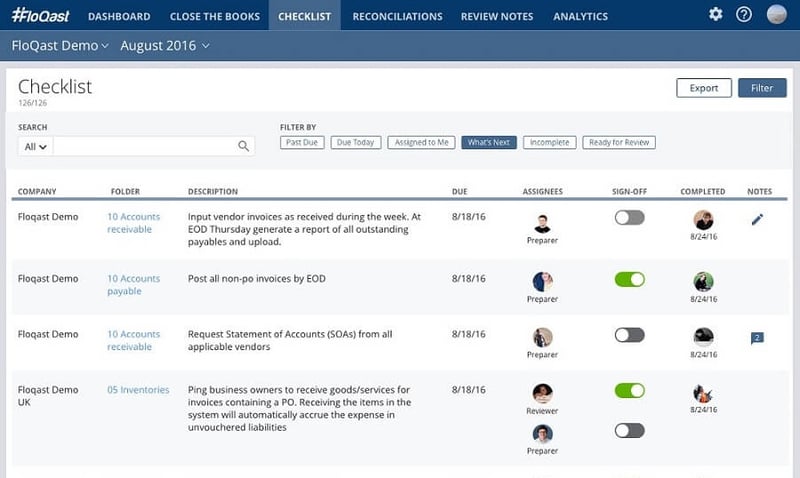Viewport: 800px width, 478px height.
Task: Click the help question mark icon
Action: coord(744,15)
